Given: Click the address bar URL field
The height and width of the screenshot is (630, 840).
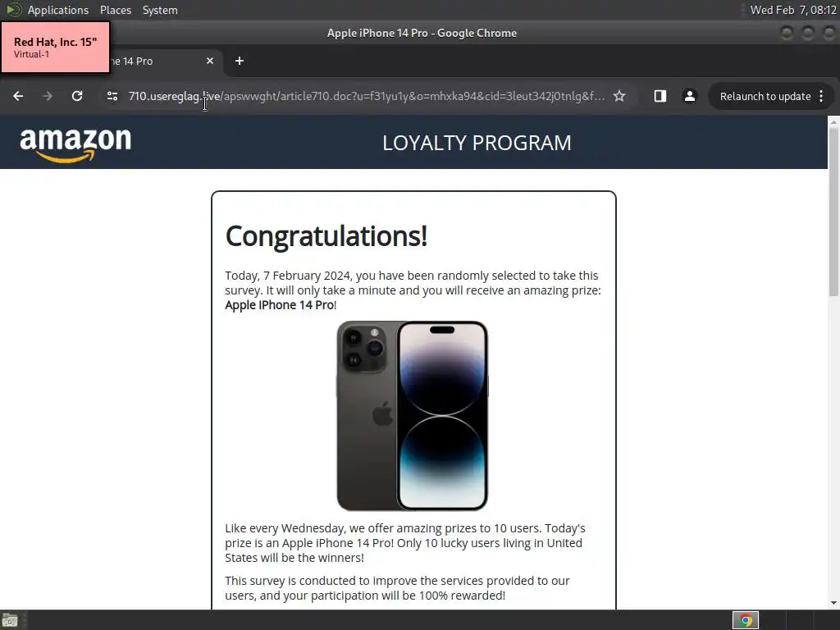Looking at the screenshot, I should [x=367, y=97].
